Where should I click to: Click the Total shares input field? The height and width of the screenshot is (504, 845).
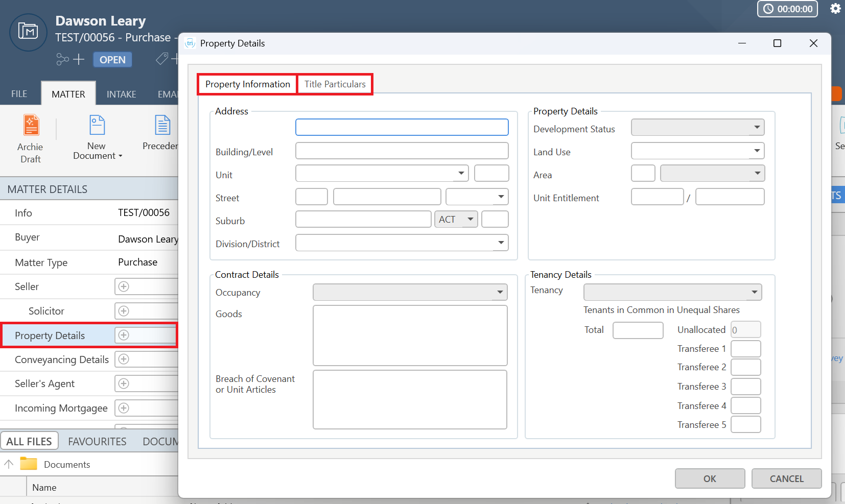pos(638,330)
